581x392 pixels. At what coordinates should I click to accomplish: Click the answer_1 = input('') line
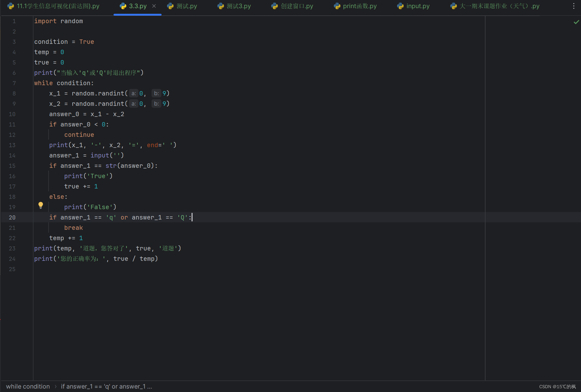coord(86,155)
